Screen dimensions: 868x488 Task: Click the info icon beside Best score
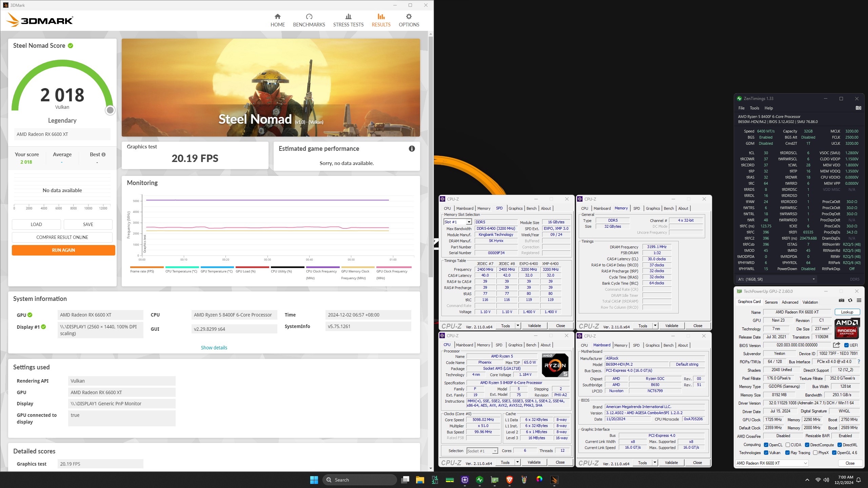(x=103, y=155)
